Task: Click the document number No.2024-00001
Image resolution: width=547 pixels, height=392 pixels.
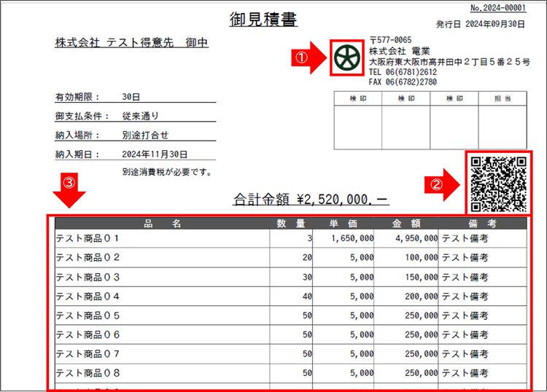Action: pos(499,8)
